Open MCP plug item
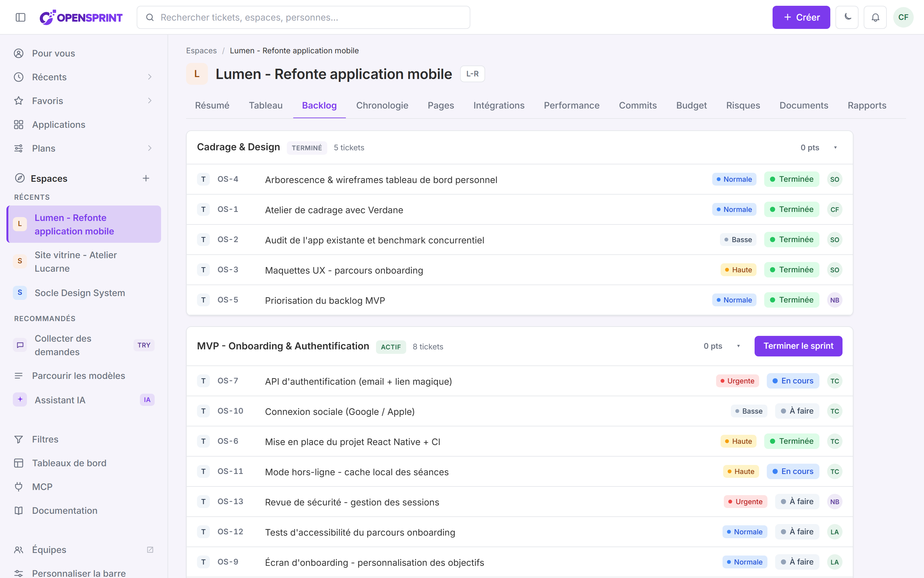Viewport: 924px width, 578px height. [x=84, y=486]
